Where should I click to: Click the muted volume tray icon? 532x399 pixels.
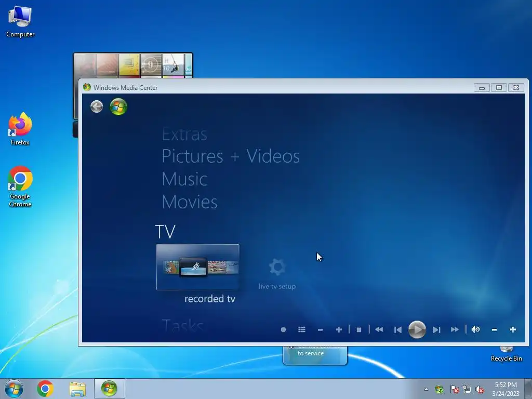click(x=480, y=389)
